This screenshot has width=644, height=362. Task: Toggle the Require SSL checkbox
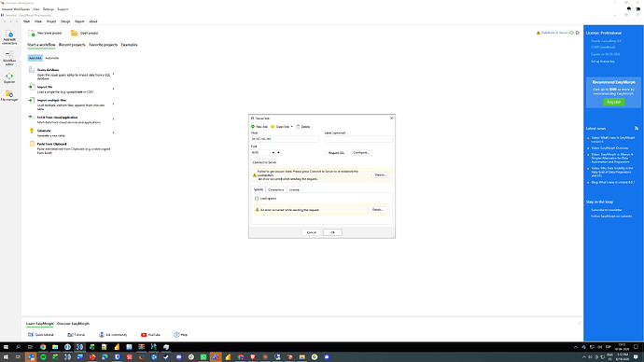pyautogui.click(x=327, y=153)
